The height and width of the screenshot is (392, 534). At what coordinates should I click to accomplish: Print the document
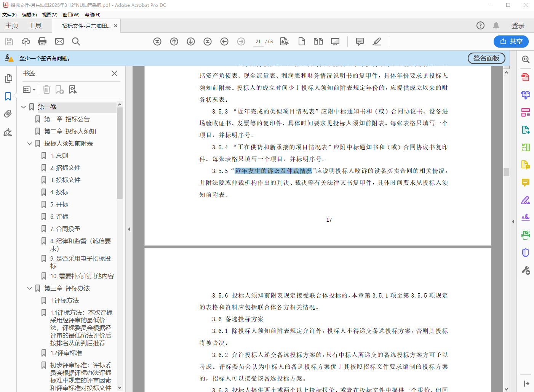42,42
